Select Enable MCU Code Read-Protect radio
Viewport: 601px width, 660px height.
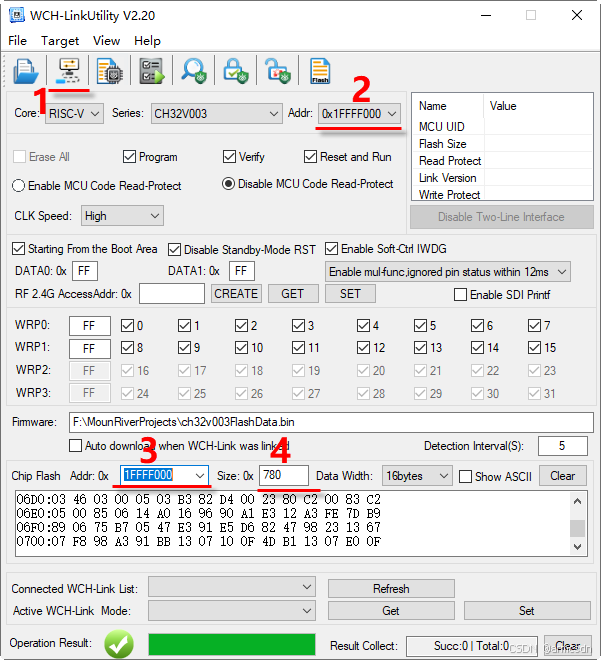[19, 186]
